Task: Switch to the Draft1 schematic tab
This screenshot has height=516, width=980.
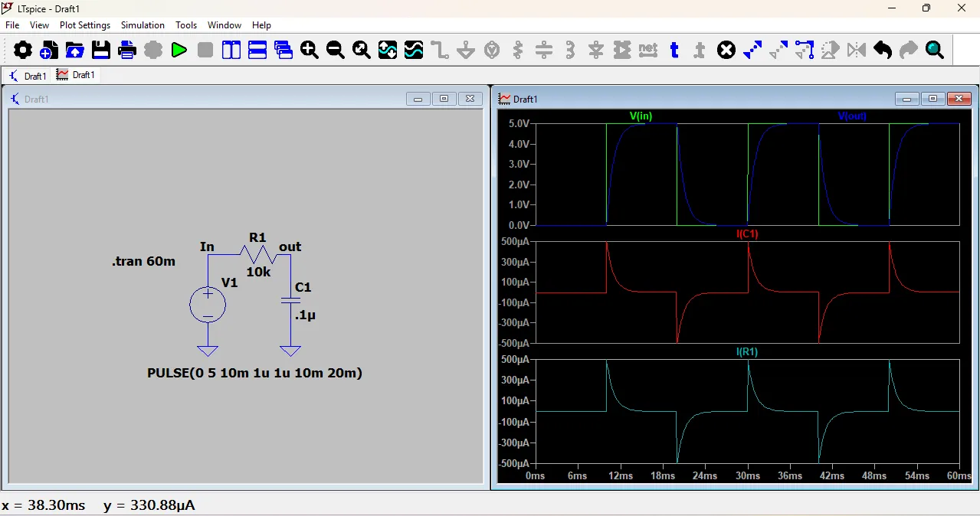Action: 28,76
